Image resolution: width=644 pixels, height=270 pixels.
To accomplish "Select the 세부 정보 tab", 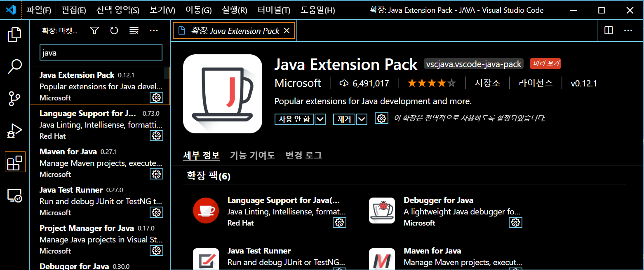I will click(201, 155).
